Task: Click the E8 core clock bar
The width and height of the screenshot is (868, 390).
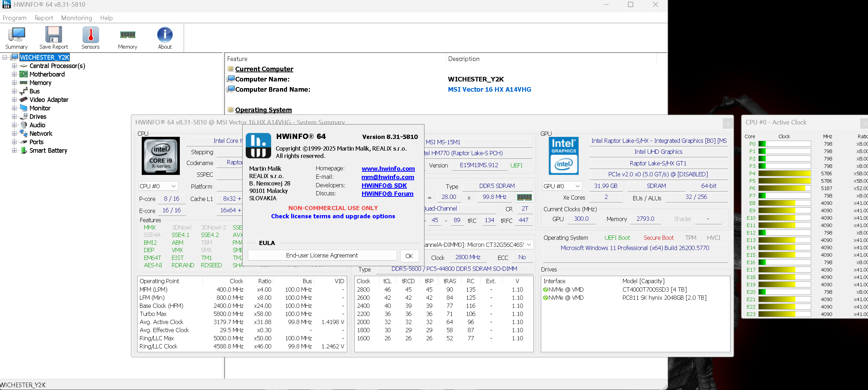Action: [784, 203]
